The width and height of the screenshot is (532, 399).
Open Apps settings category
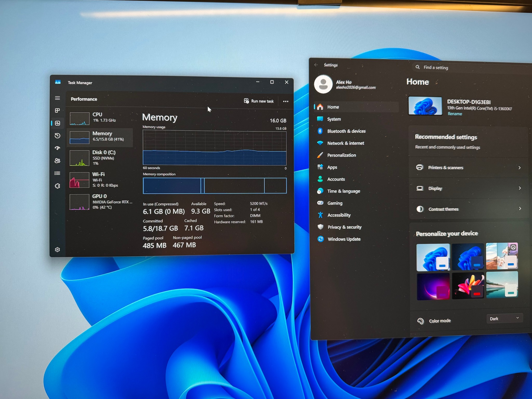click(x=356, y=167)
